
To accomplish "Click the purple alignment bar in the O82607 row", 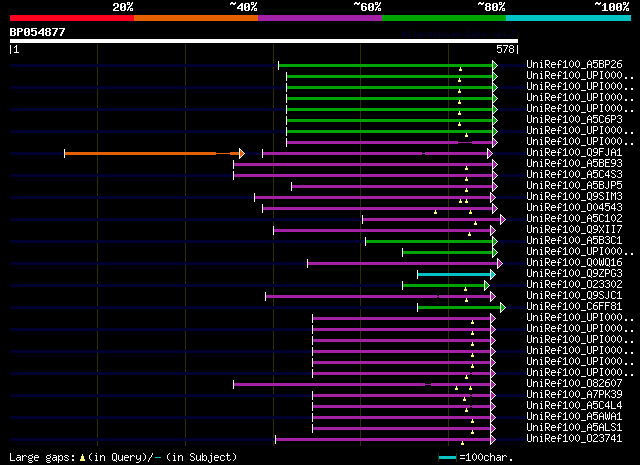I will 364,385.
